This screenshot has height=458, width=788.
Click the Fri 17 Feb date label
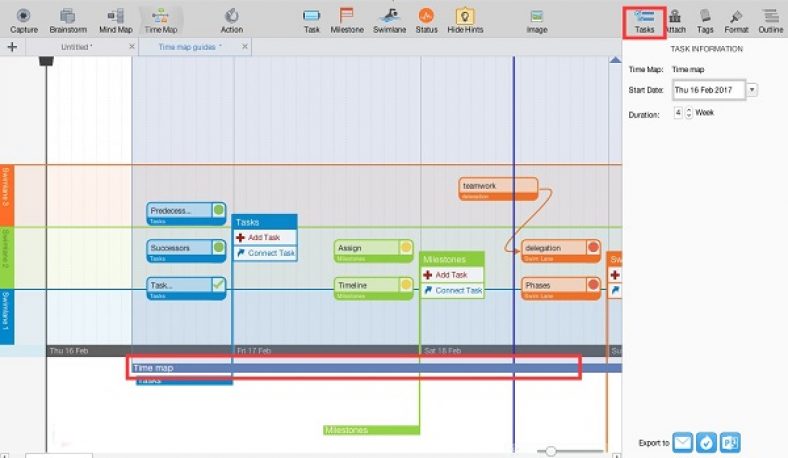(x=254, y=350)
